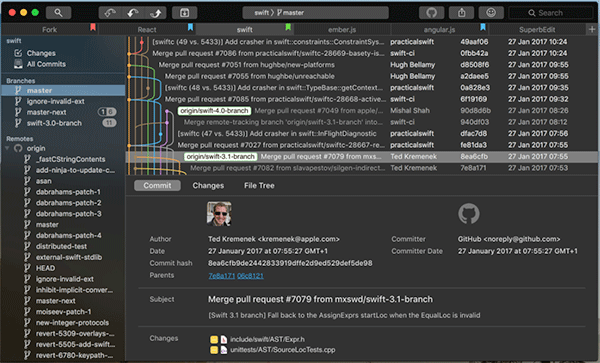600x363 pixels.
Task: Click the master-next pending count badge
Action: (x=107, y=112)
